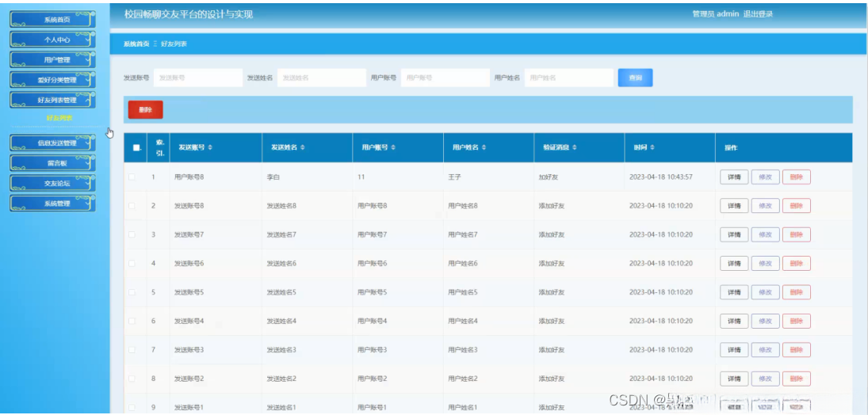Image resolution: width=868 pixels, height=415 pixels.
Task: Toggle the select-all checkbox in table header
Action: coord(136,148)
